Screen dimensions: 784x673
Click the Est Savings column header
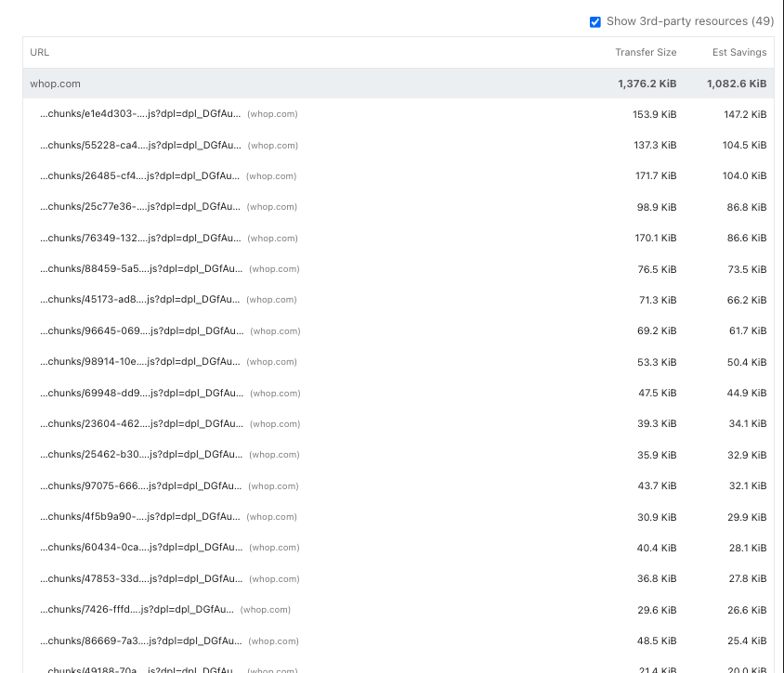point(738,53)
